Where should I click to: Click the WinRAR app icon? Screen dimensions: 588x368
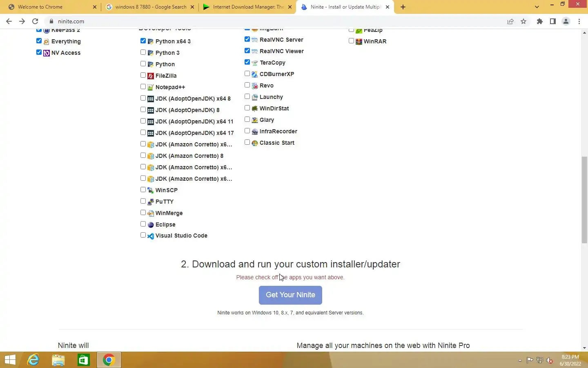[359, 41]
